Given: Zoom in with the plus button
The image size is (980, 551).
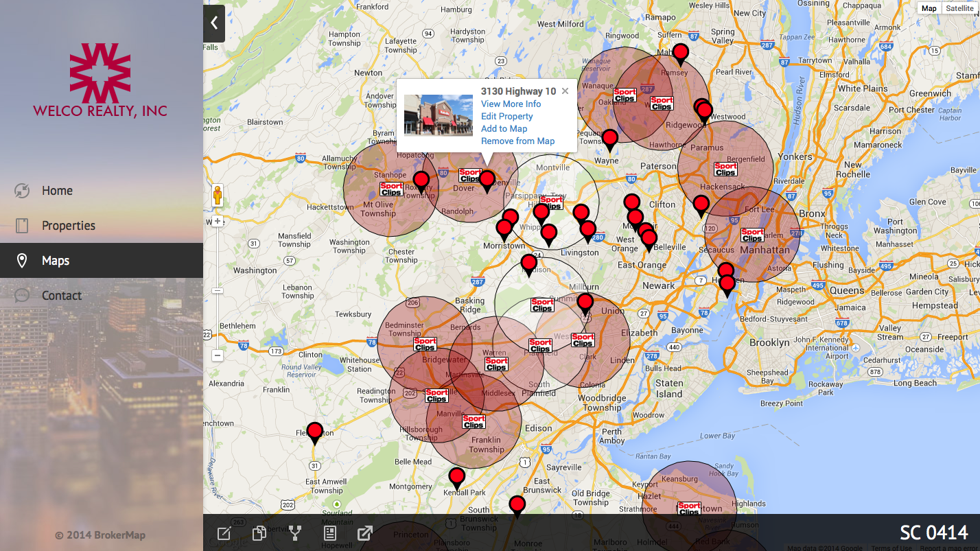Looking at the screenshot, I should coord(218,221).
